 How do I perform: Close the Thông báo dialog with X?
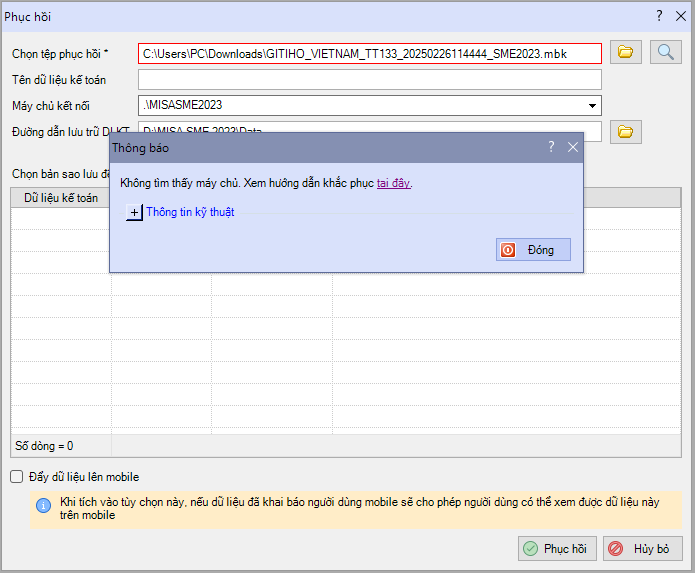573,147
